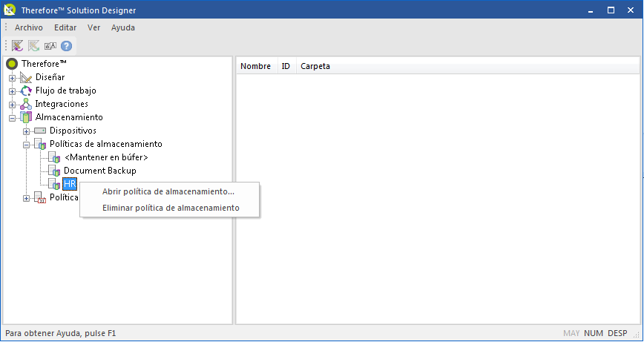The height and width of the screenshot is (342, 644).
Task: Click 'Para obtener Ayuda, pulse F1' status text
Action: tap(61, 333)
